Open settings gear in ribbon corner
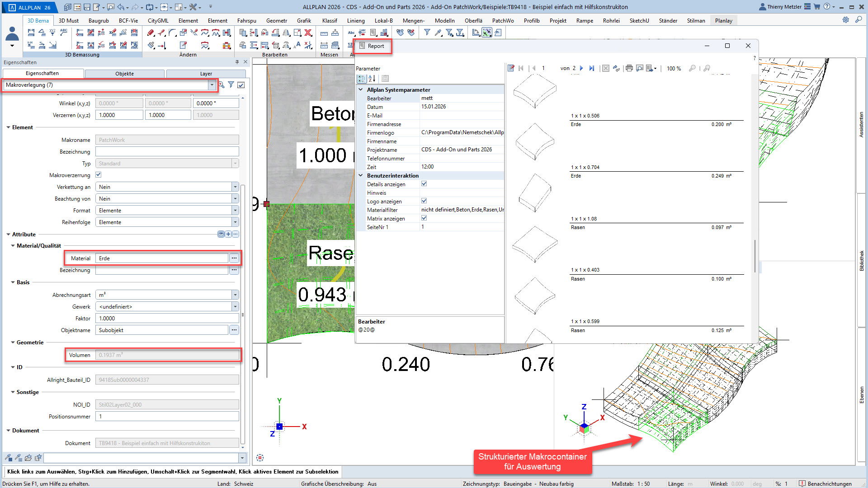Image resolution: width=868 pixels, height=488 pixels. click(x=845, y=20)
